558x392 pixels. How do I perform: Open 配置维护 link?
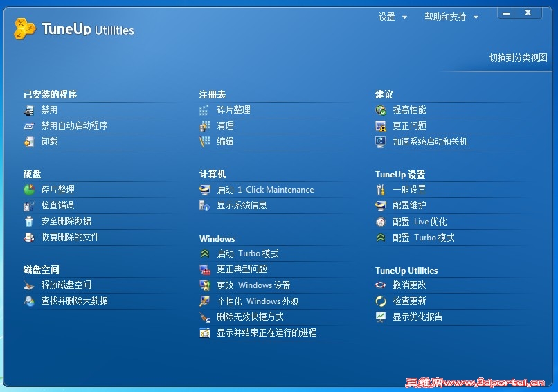(x=409, y=206)
